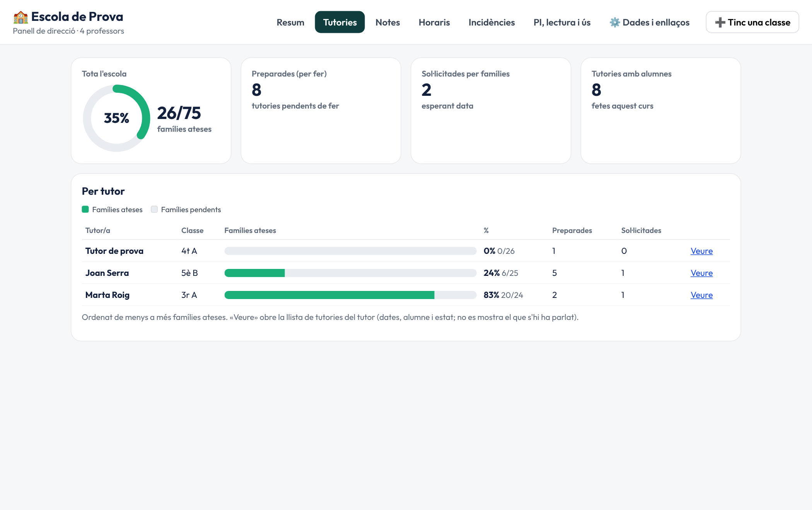Open PI, lectura i ús tab

[x=562, y=22]
